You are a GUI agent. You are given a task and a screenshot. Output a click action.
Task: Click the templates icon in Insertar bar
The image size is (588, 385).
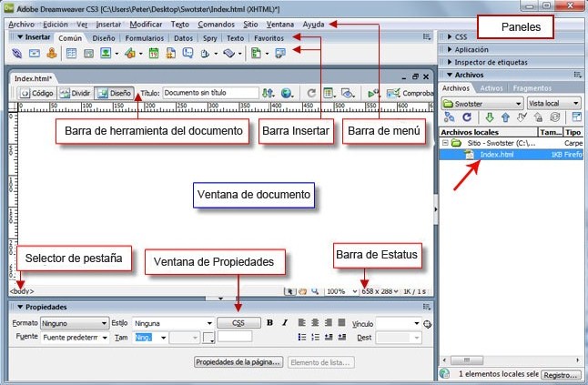click(x=256, y=53)
